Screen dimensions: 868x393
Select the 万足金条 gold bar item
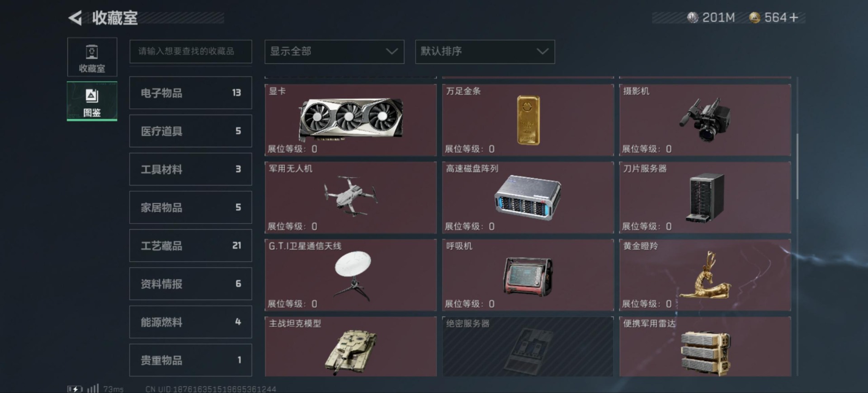(x=528, y=120)
